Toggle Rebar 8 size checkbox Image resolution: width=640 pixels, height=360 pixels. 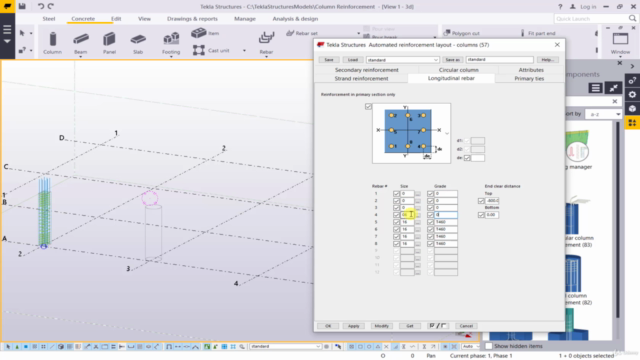(396, 244)
